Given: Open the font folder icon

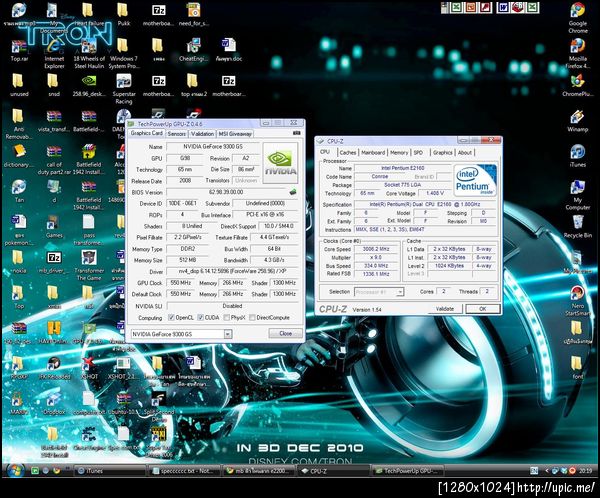Looking at the screenshot, I should pyautogui.click(x=577, y=368).
